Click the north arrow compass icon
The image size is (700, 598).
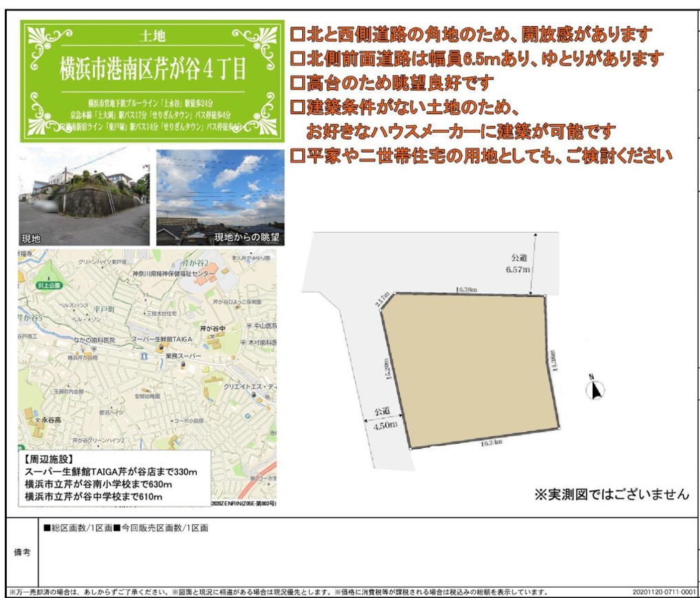pyautogui.click(x=596, y=389)
